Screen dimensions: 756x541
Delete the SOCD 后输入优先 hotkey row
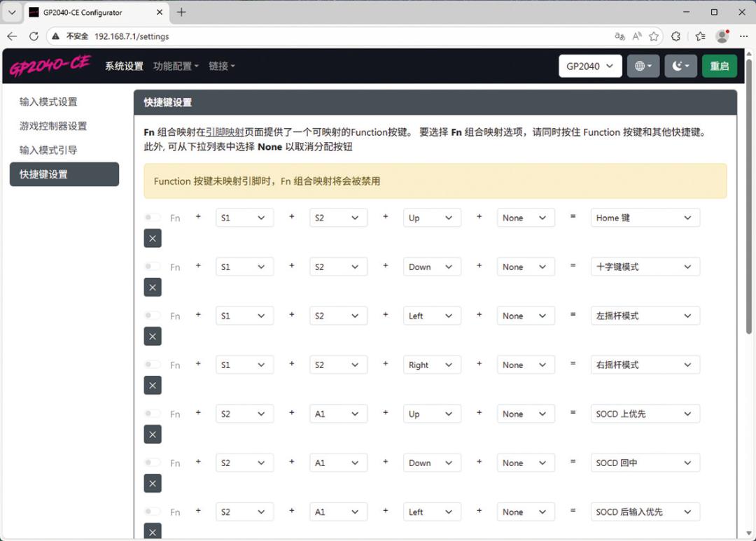(153, 532)
